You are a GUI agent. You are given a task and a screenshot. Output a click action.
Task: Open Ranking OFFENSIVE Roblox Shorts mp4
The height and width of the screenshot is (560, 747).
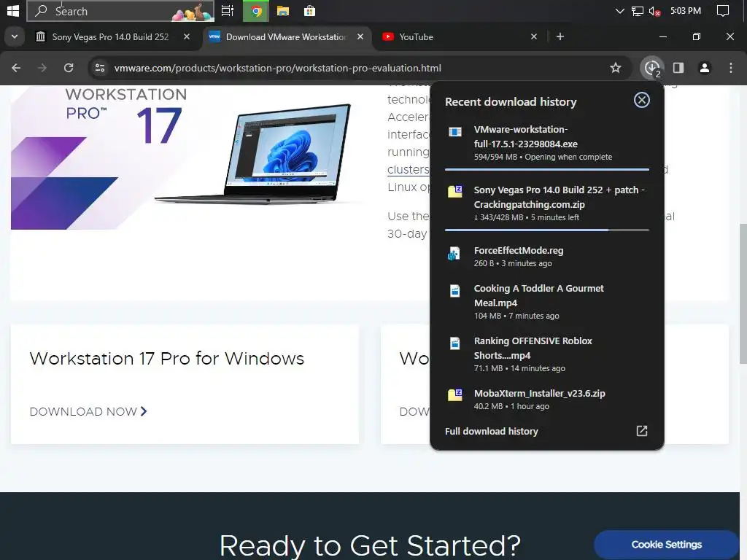[547, 354]
